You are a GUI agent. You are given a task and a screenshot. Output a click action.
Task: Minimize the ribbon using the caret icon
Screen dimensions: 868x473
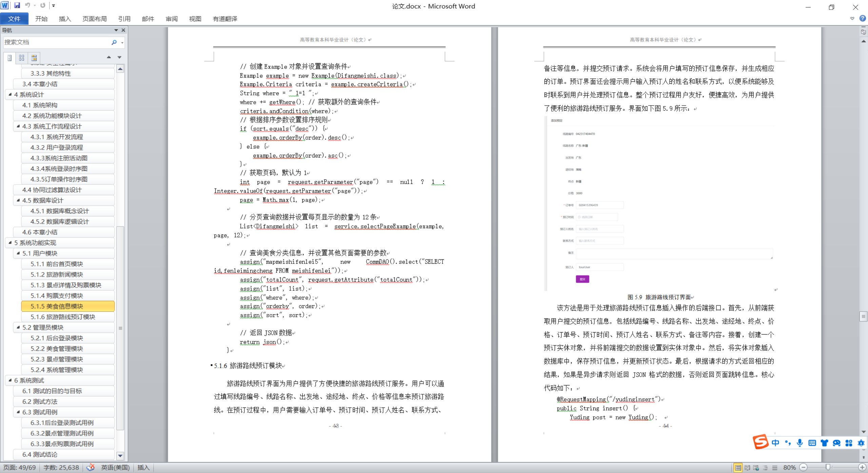pyautogui.click(x=852, y=18)
